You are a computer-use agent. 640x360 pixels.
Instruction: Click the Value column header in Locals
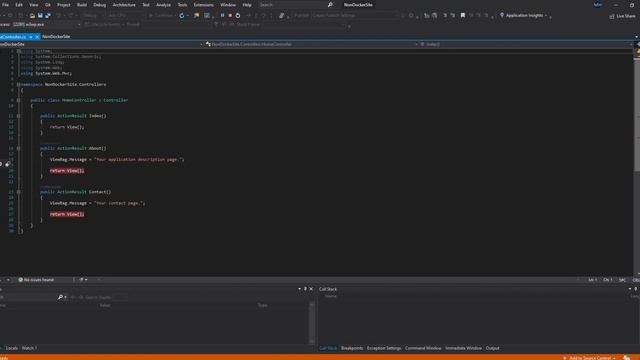pyautogui.click(x=105, y=305)
